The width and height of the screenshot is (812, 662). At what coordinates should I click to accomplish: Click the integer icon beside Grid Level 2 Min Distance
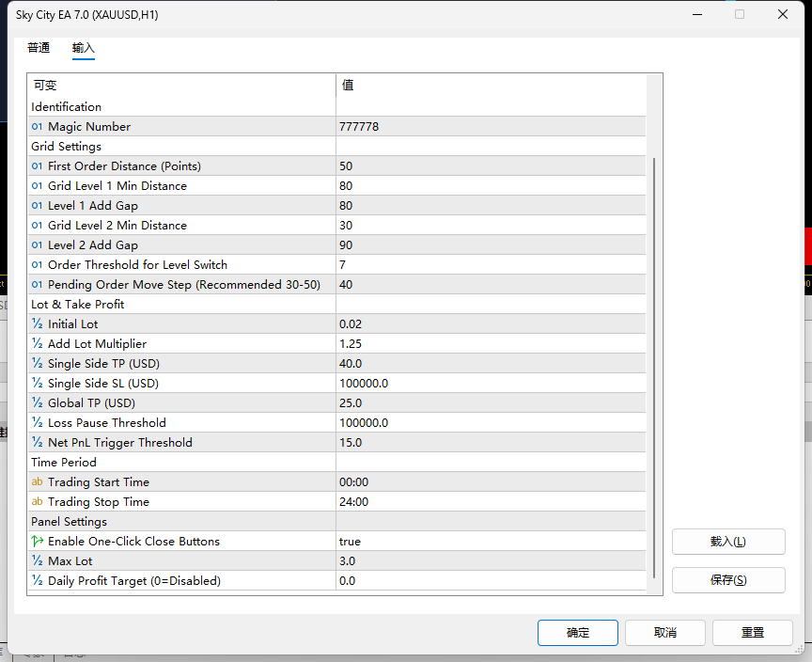click(x=37, y=225)
